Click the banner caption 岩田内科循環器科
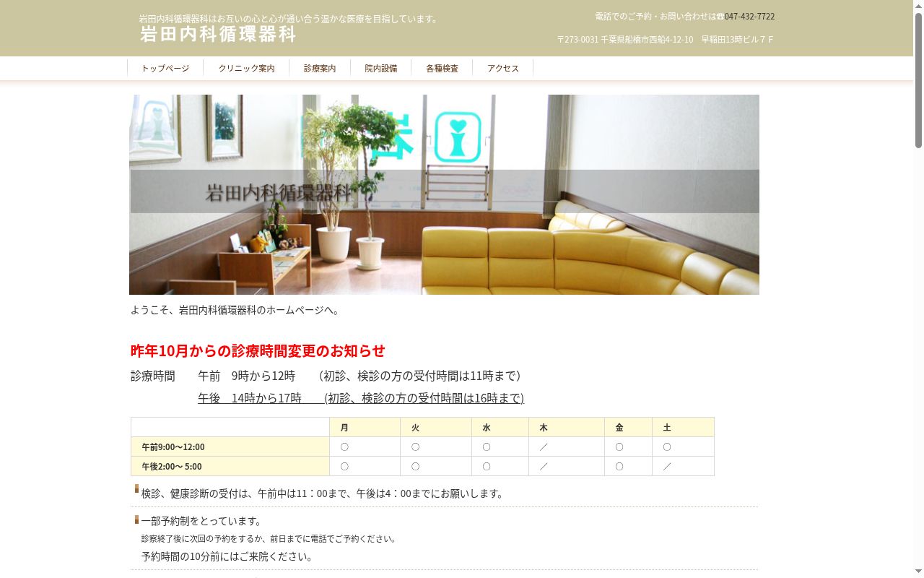This screenshot has height=578, width=924. [279, 193]
